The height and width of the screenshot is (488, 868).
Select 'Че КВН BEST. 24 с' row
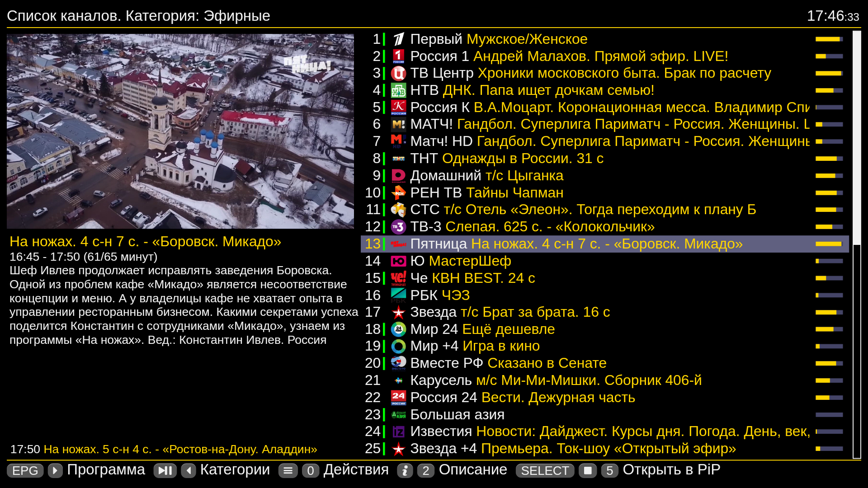point(605,278)
